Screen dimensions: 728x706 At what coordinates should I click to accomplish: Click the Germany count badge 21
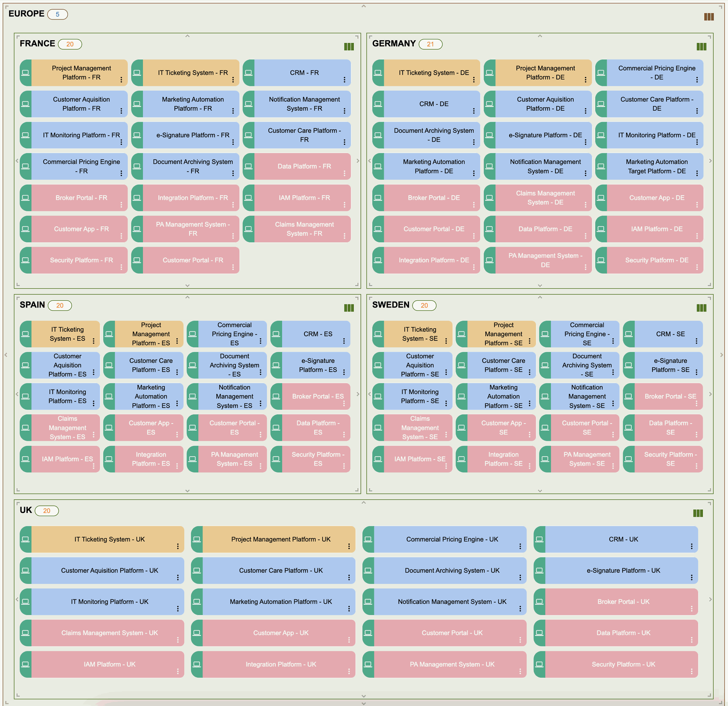coord(430,44)
